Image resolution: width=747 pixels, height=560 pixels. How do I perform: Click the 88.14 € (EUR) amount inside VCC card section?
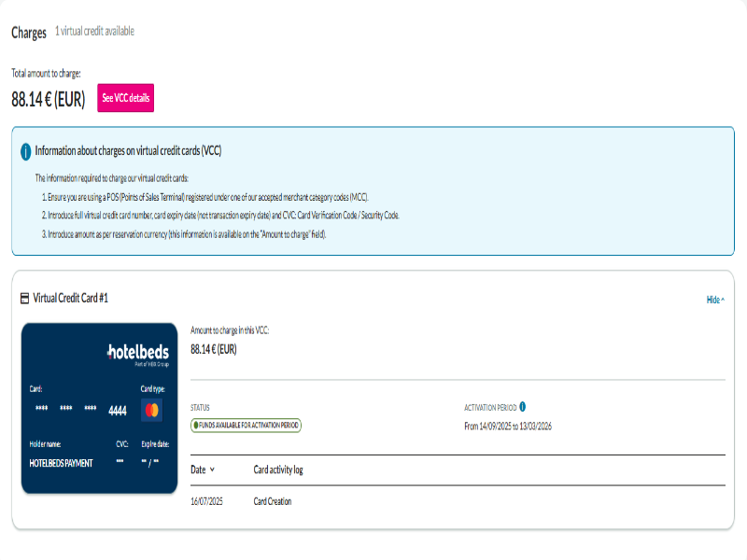coord(214,349)
